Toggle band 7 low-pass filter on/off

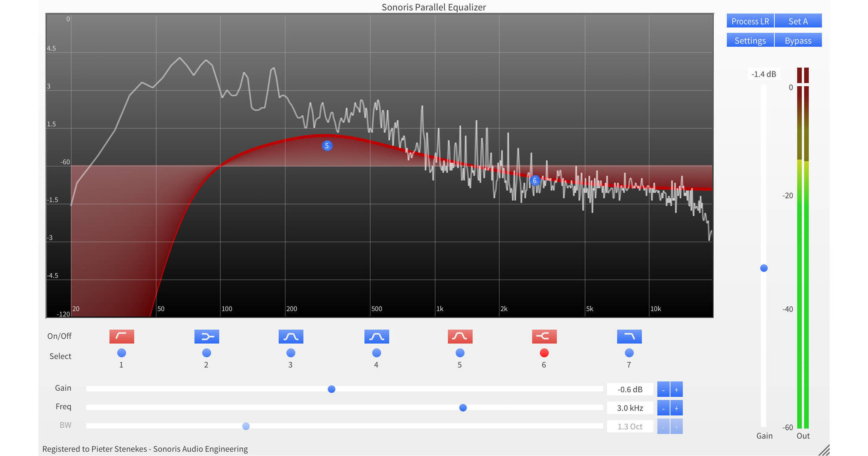(x=629, y=336)
